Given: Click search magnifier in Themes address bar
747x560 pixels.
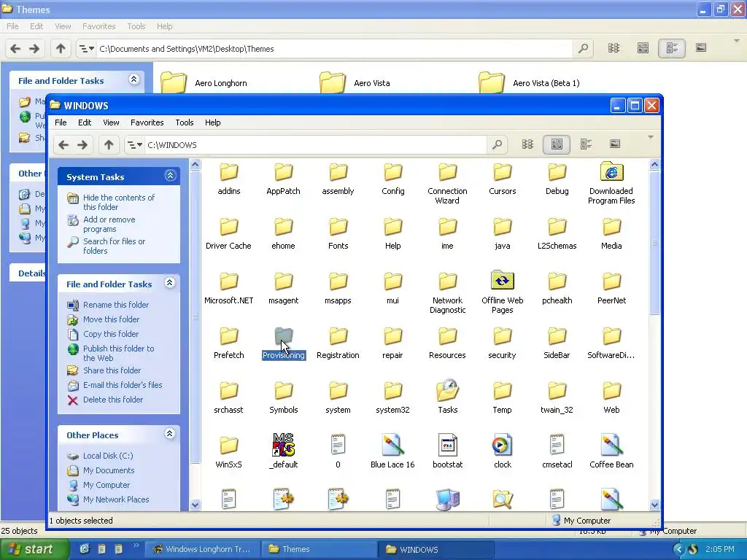Looking at the screenshot, I should [583, 48].
